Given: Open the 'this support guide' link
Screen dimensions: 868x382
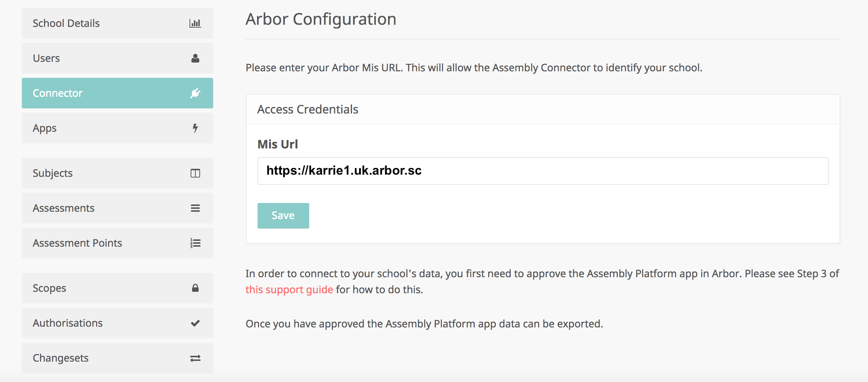Looking at the screenshot, I should 289,290.
